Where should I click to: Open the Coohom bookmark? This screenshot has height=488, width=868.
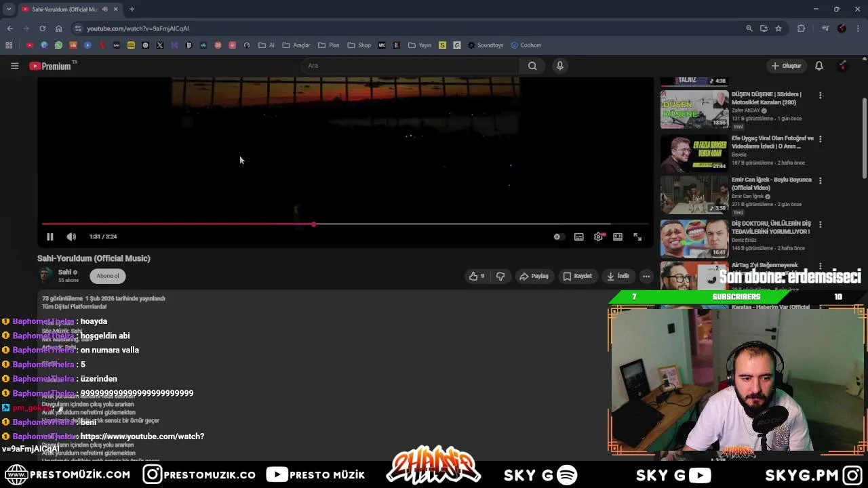click(526, 45)
